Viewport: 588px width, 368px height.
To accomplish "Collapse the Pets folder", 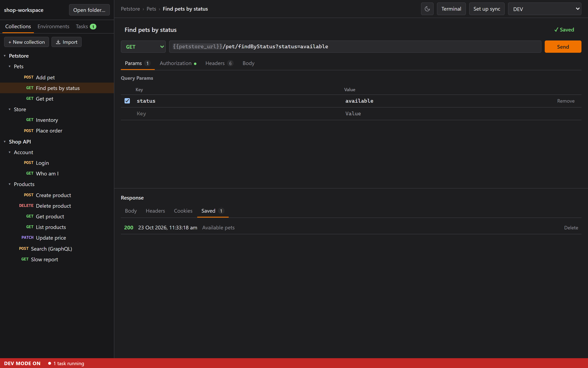I will coord(9,66).
